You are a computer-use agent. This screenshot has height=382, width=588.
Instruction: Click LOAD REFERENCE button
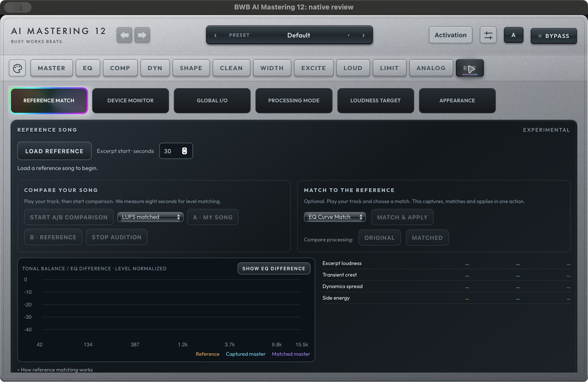point(54,151)
